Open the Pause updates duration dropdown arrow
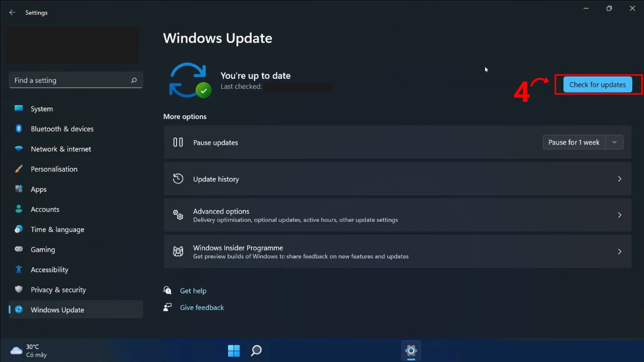The height and width of the screenshot is (362, 644). pyautogui.click(x=614, y=142)
